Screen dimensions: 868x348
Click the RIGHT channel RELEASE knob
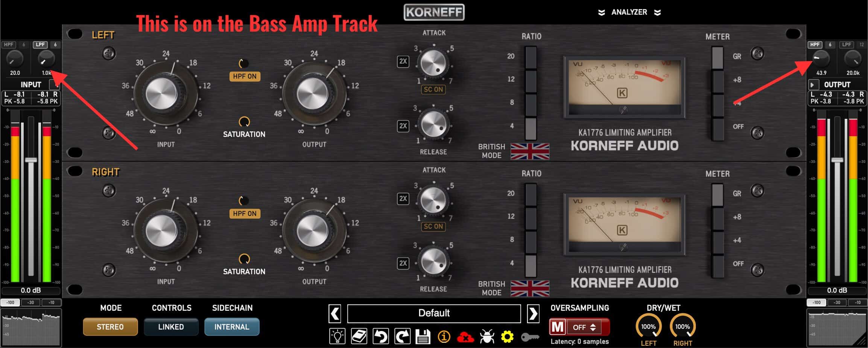click(x=433, y=261)
